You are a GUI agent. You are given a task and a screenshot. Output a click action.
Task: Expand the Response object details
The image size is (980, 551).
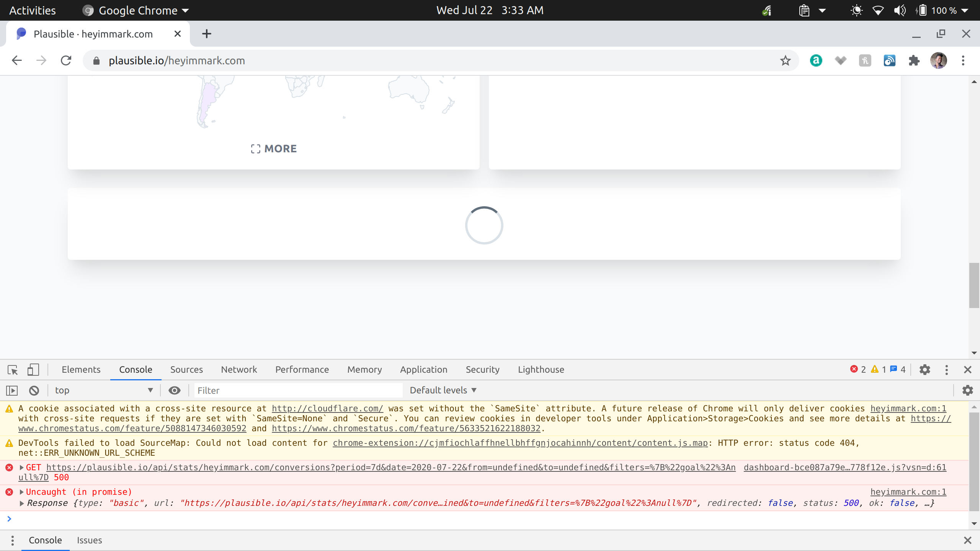click(x=22, y=503)
